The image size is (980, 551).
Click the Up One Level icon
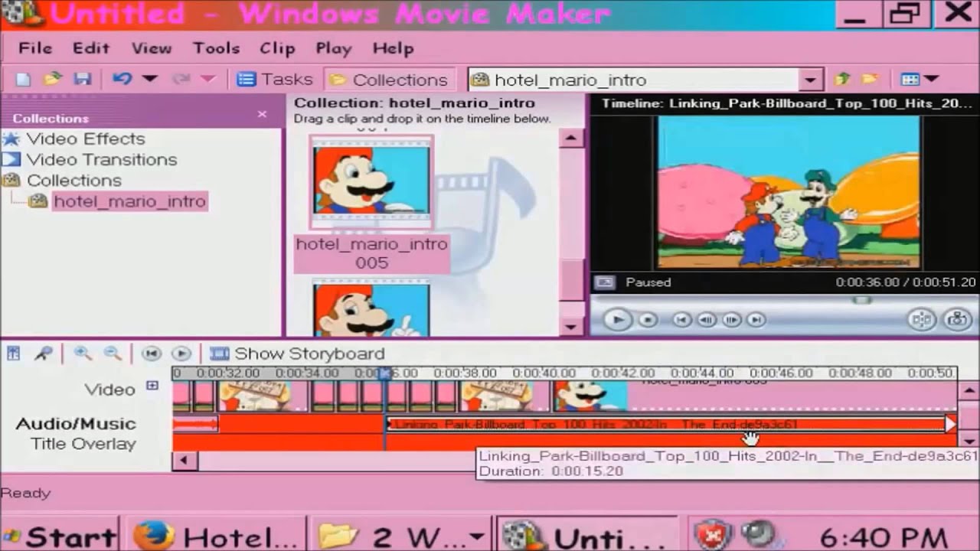[x=843, y=79]
